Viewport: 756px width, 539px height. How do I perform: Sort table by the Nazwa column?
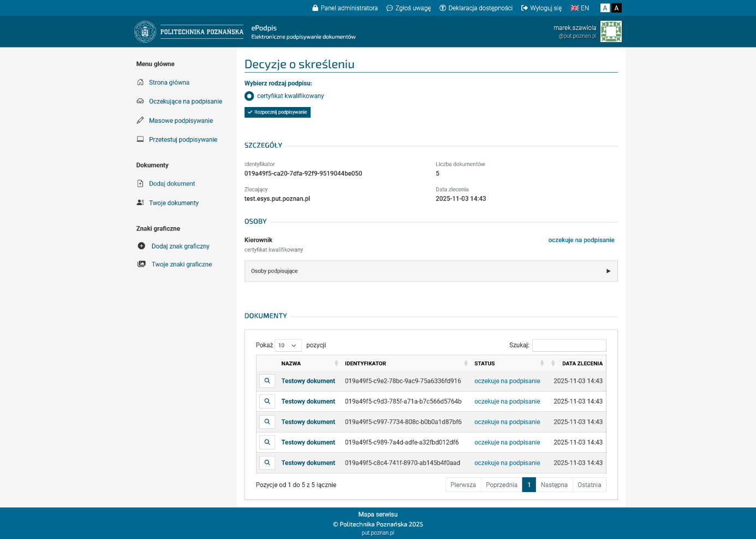tap(291, 363)
